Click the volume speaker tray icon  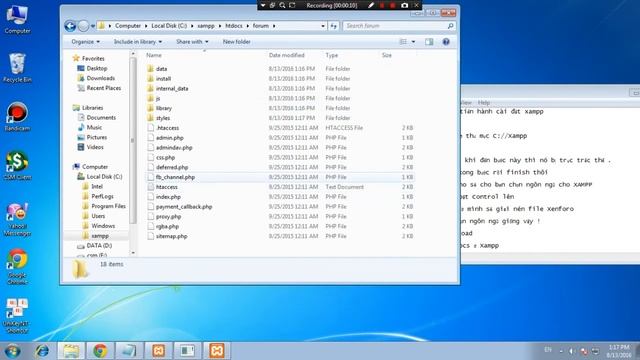coord(571,351)
